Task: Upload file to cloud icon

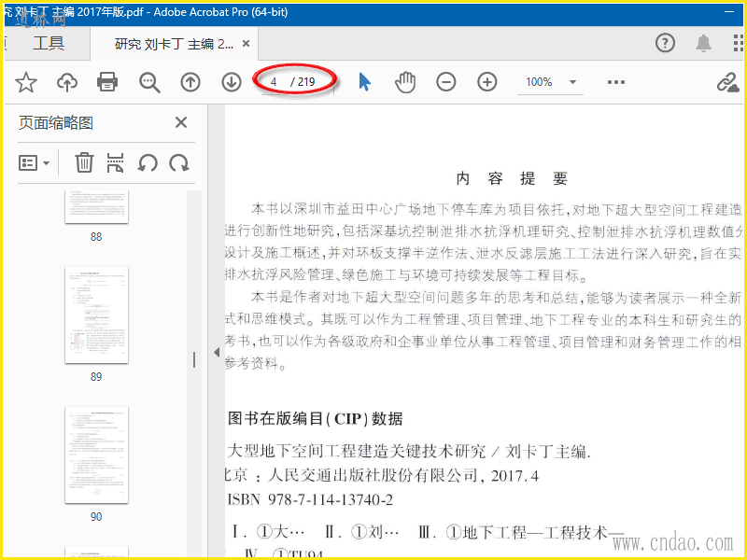Action: click(67, 82)
